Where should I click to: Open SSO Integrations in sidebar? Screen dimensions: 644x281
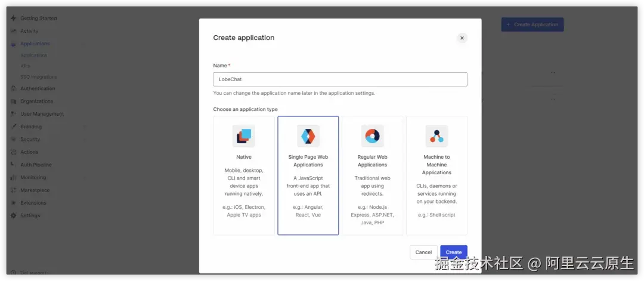[39, 77]
